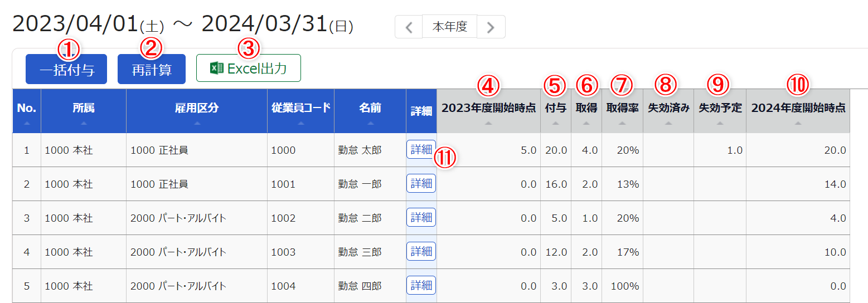Sort by 取得率 column header

point(622,111)
